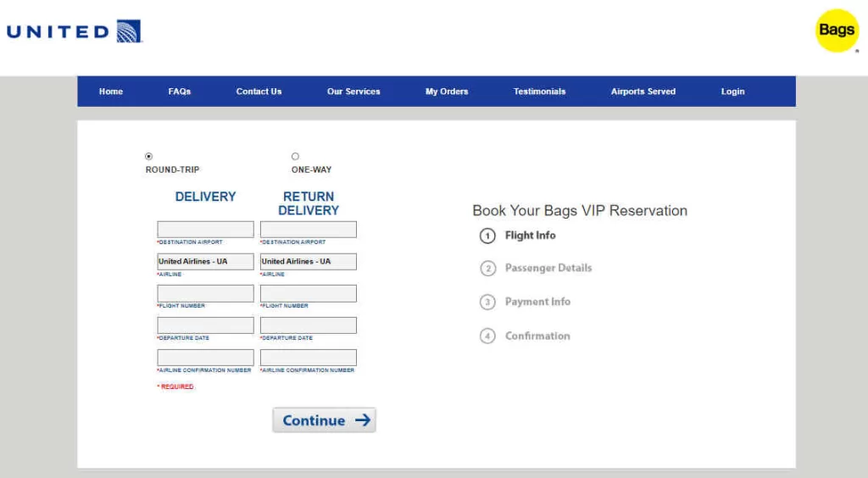Open the My Orders page
This screenshot has width=868, height=478.
click(447, 92)
